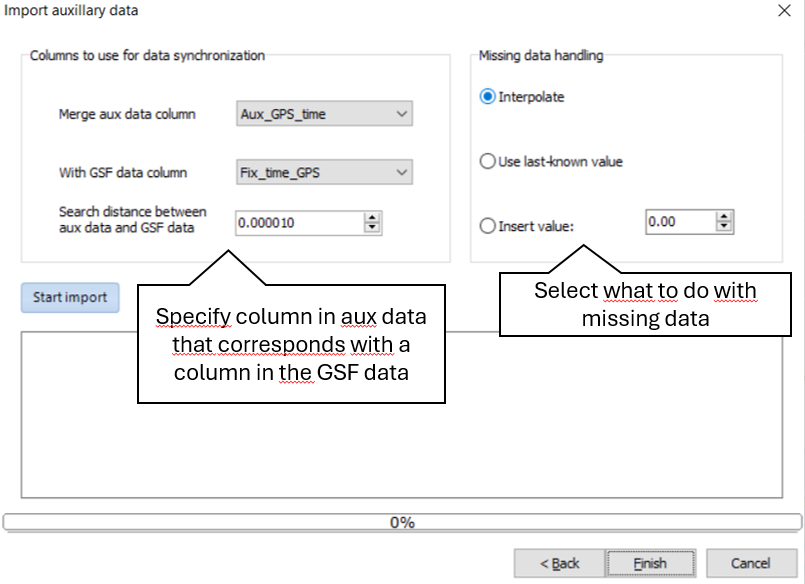The image size is (805, 584).
Task: Click the Start import button
Action: pyautogui.click(x=69, y=297)
